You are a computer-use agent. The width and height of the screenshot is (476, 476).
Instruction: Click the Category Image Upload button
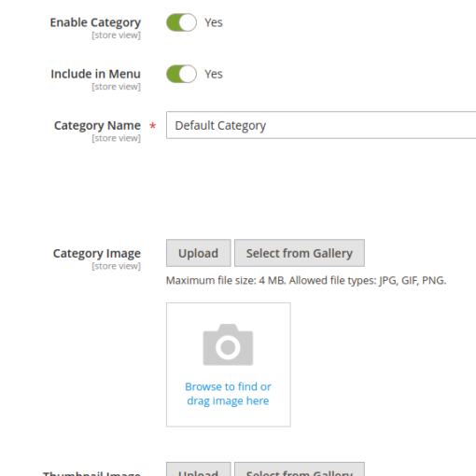[199, 253]
